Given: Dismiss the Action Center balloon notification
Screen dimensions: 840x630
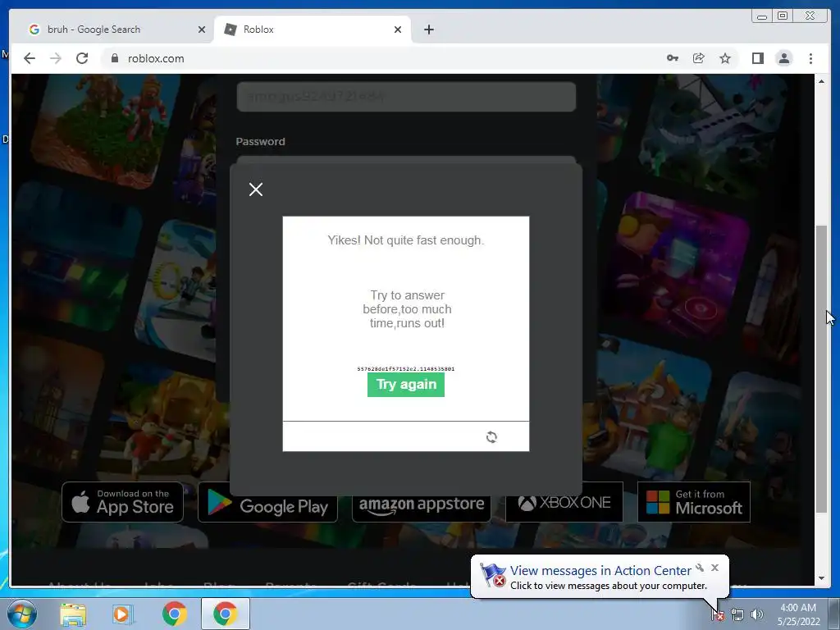Looking at the screenshot, I should coord(714,568).
